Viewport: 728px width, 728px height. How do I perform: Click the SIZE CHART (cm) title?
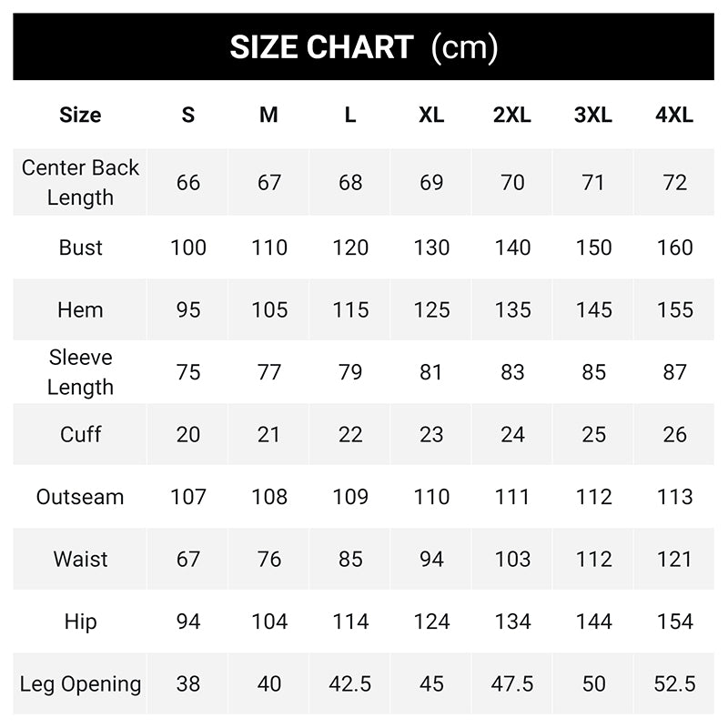coord(364,47)
